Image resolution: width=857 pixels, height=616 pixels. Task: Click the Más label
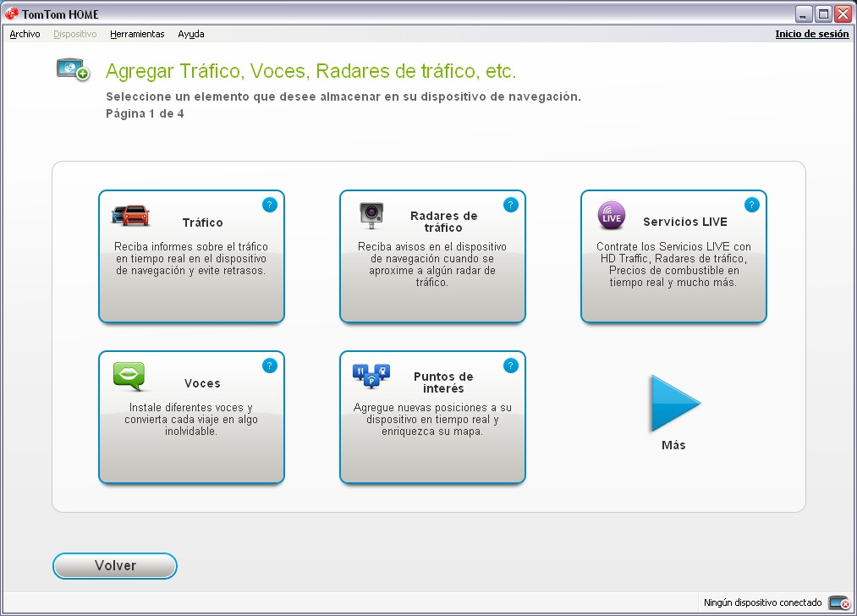(674, 445)
